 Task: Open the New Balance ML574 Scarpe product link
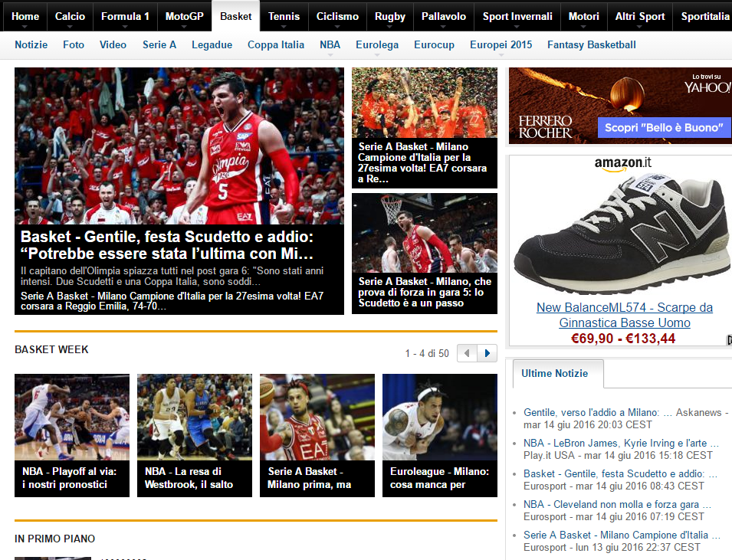(x=625, y=315)
